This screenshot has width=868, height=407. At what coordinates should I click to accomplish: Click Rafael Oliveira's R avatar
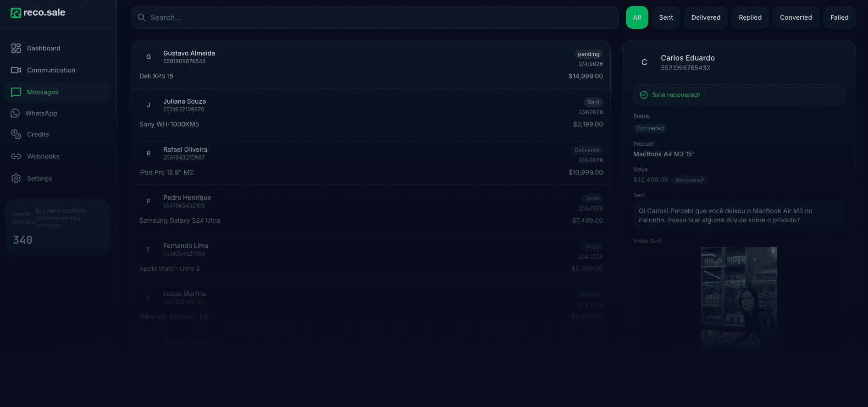pyautogui.click(x=149, y=153)
